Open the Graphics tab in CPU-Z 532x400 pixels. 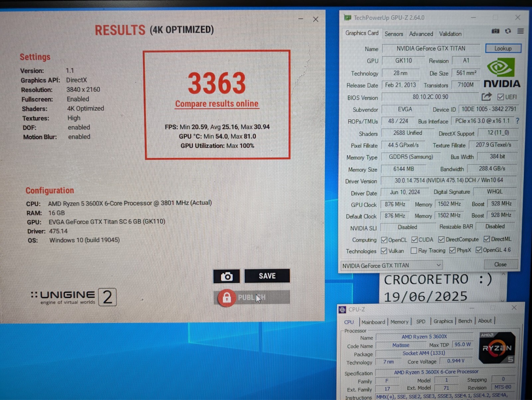pos(443,321)
